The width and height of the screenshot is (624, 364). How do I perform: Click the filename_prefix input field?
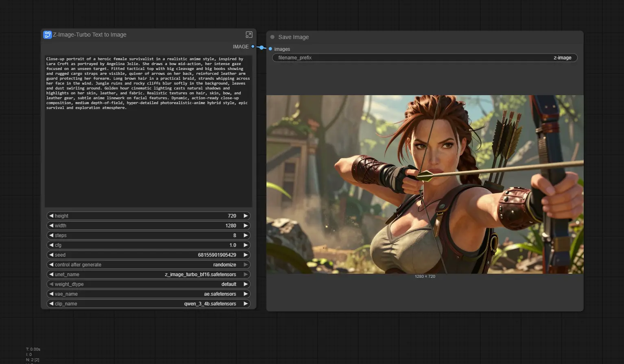coord(424,58)
